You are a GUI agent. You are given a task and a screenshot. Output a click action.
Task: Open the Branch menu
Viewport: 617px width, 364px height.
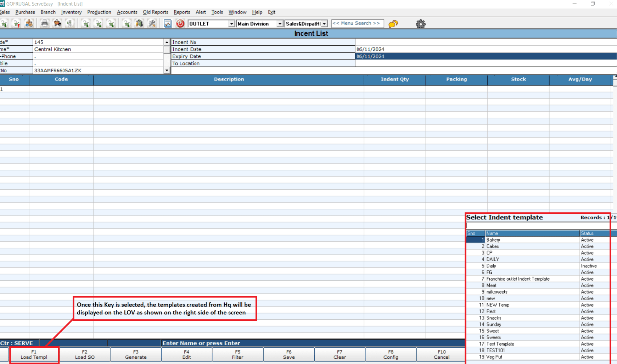(x=48, y=12)
